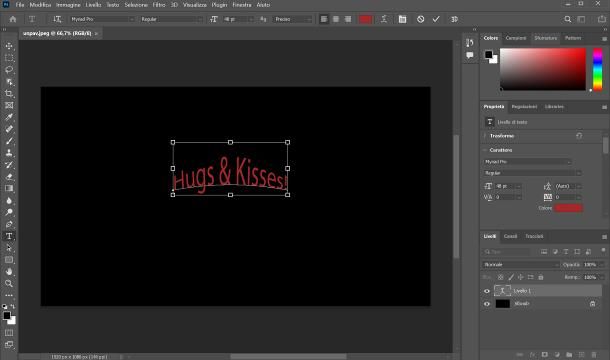Hide Livello 1 text layer
Screen dimensions: 610x360
487,291
